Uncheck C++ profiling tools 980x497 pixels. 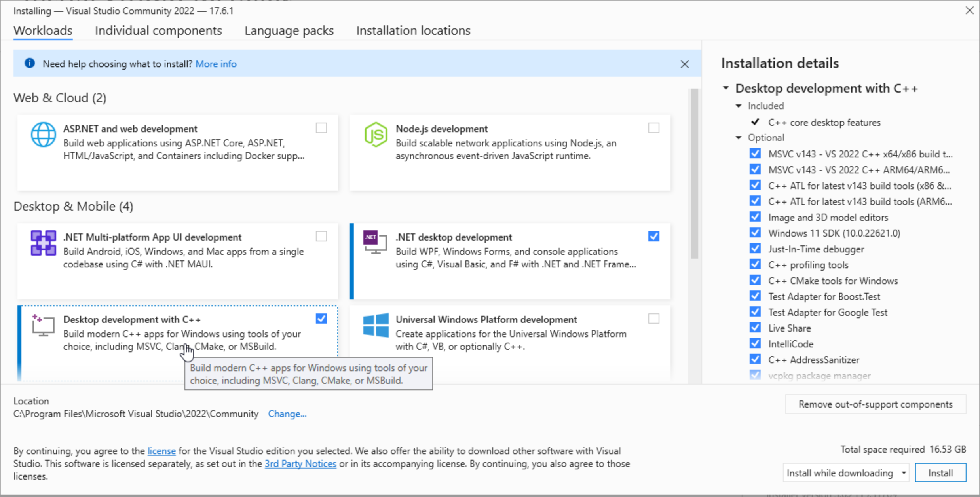point(755,264)
